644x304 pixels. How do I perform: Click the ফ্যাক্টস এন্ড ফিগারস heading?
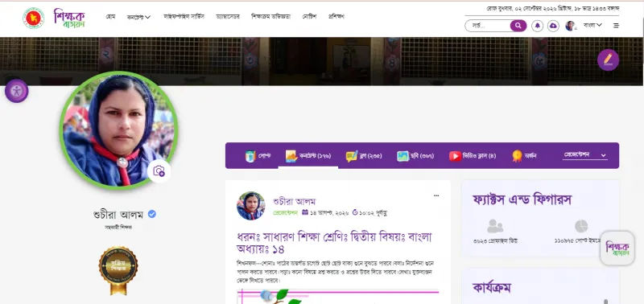pos(522,199)
